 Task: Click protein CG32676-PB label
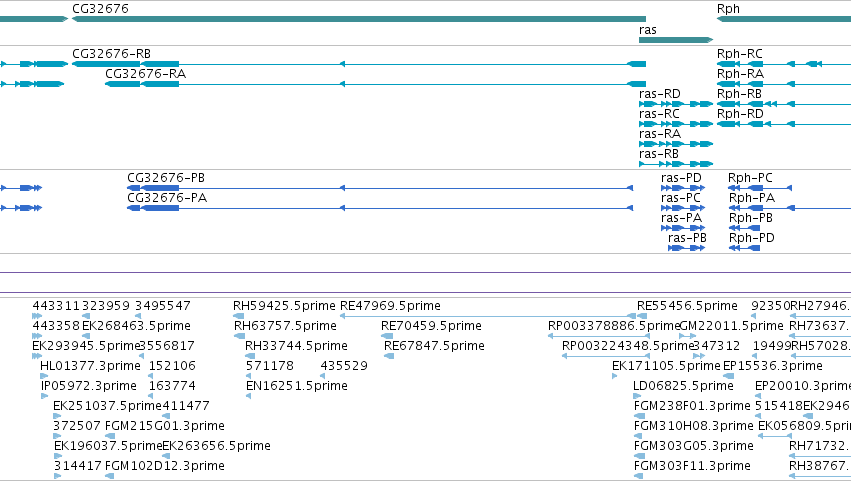tap(166, 178)
